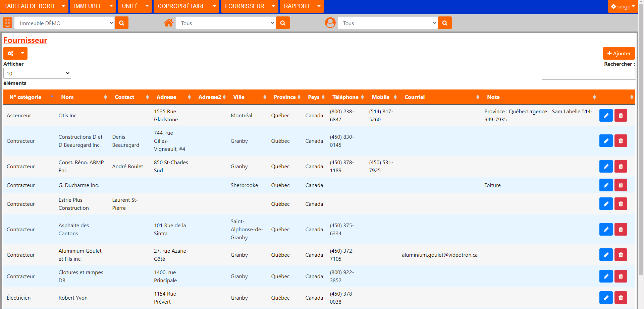Edit the Robert Yvon supplier entry
The height and width of the screenshot is (309, 644).
coord(606,298)
